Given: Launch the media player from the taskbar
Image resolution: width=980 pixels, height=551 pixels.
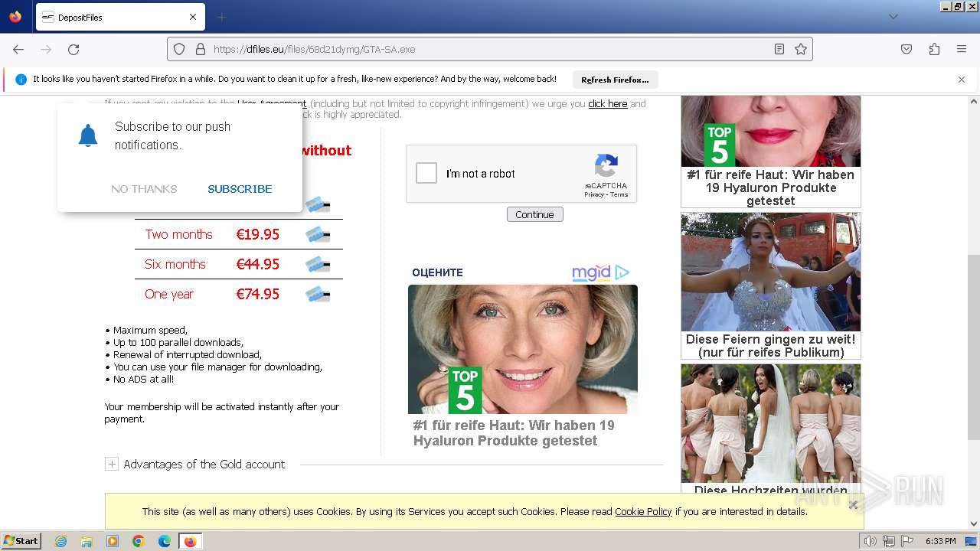Looking at the screenshot, I should (x=113, y=541).
